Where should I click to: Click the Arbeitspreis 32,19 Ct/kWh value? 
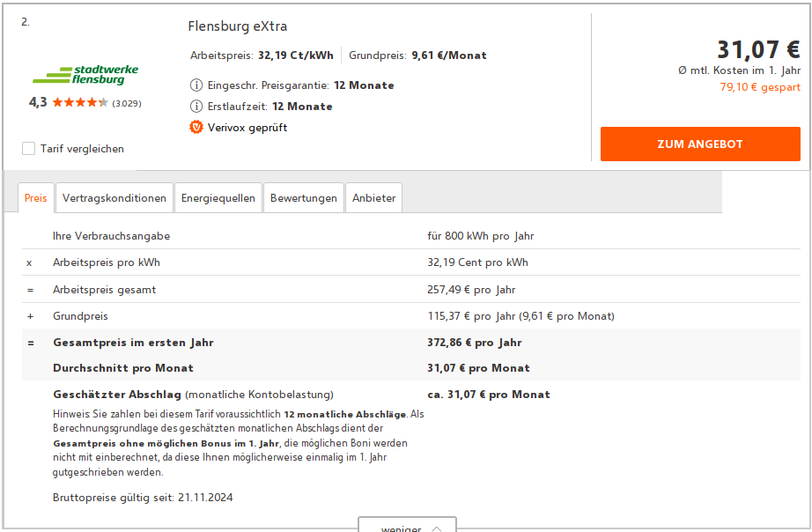click(x=296, y=55)
